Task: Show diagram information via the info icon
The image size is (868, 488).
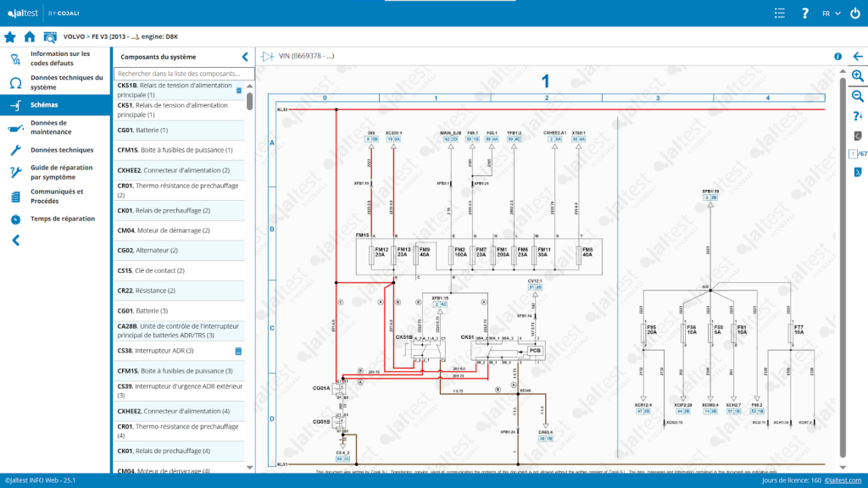Action: [837, 57]
